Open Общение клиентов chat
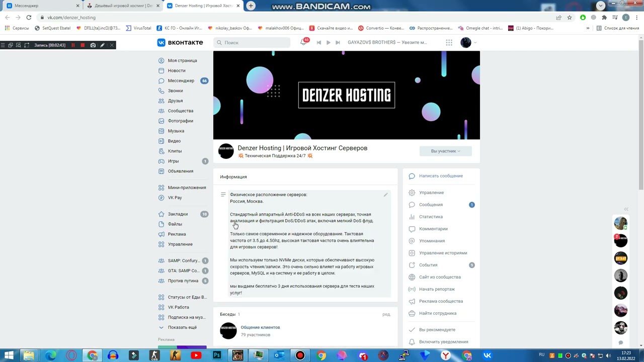Viewport: 644px width, 362px height. coord(260,327)
